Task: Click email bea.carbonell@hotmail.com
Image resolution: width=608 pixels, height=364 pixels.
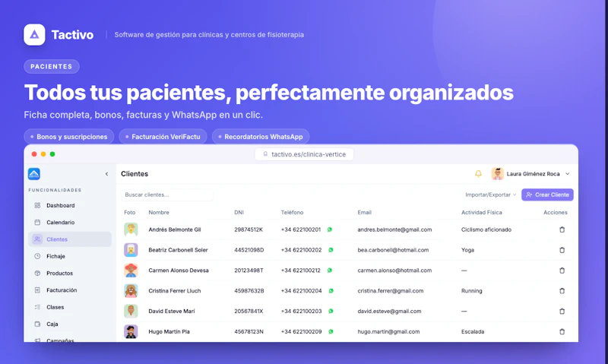Action: point(393,250)
